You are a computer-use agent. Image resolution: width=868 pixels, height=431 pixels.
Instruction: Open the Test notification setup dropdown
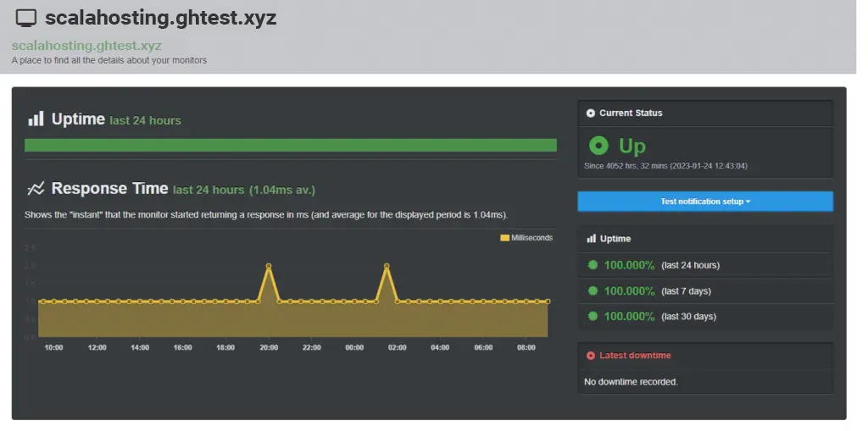coord(704,202)
